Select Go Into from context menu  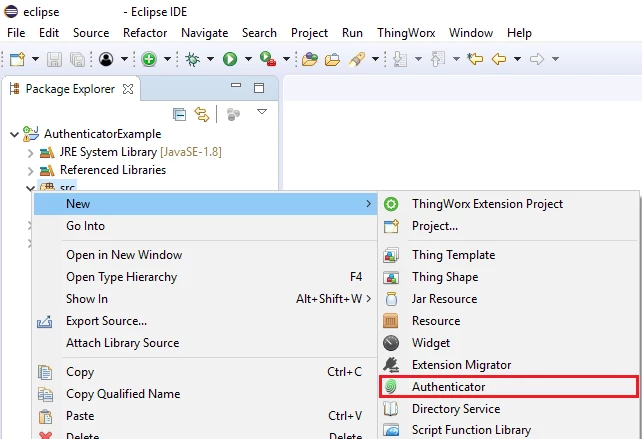click(205, 226)
